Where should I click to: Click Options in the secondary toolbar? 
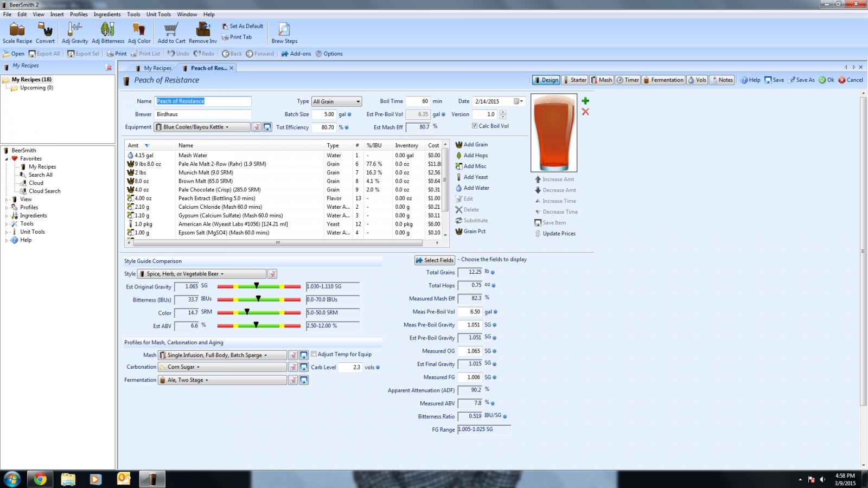(329, 54)
